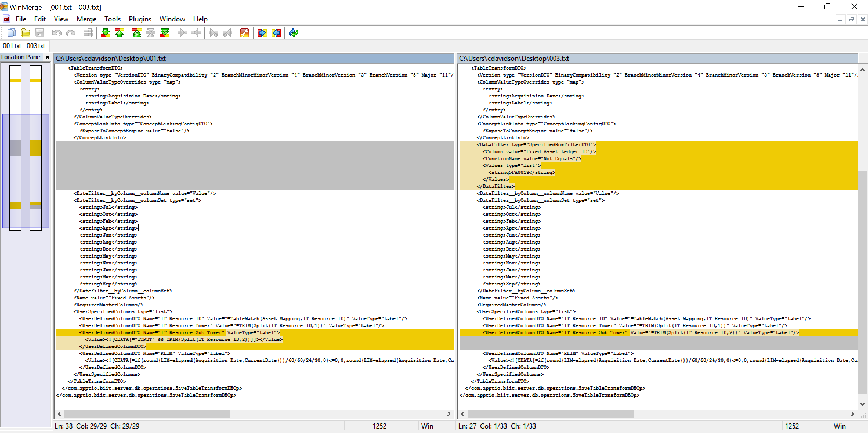
Task: Open the Edit menu
Action: [x=40, y=19]
